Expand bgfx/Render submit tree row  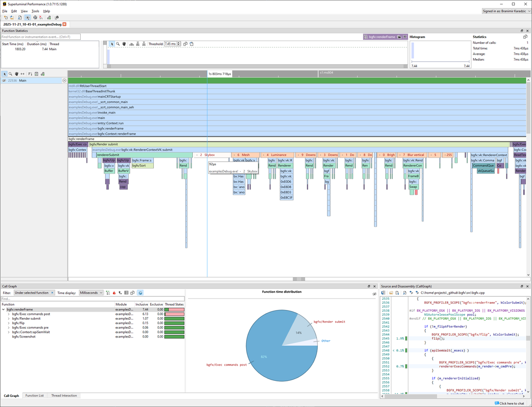click(9, 318)
